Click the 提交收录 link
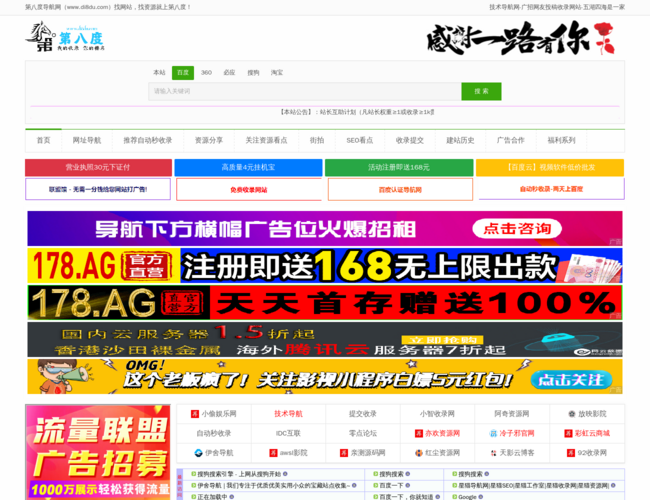Viewport: 650px width, 500px height. [x=363, y=414]
